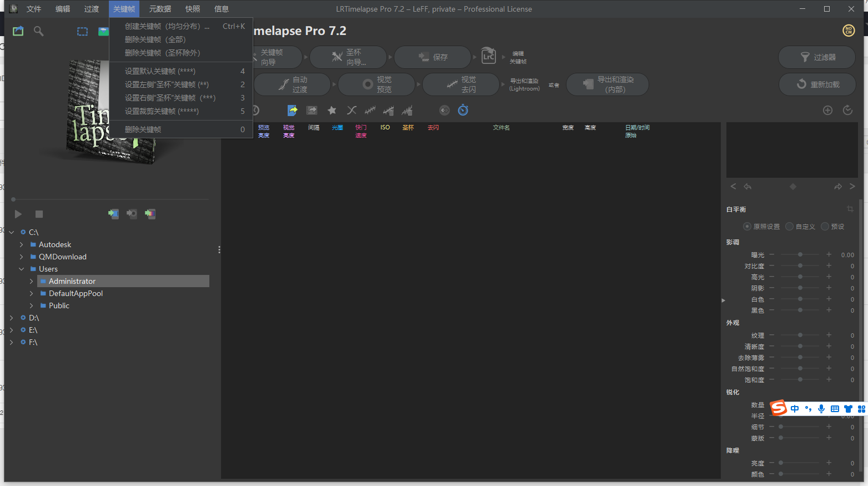The image size is (868, 486).
Task: Click the 去除薄雾 slider handle
Action: (x=800, y=357)
